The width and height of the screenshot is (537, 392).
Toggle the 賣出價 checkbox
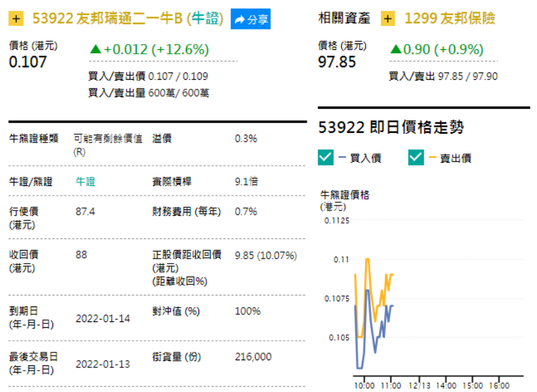pos(416,157)
